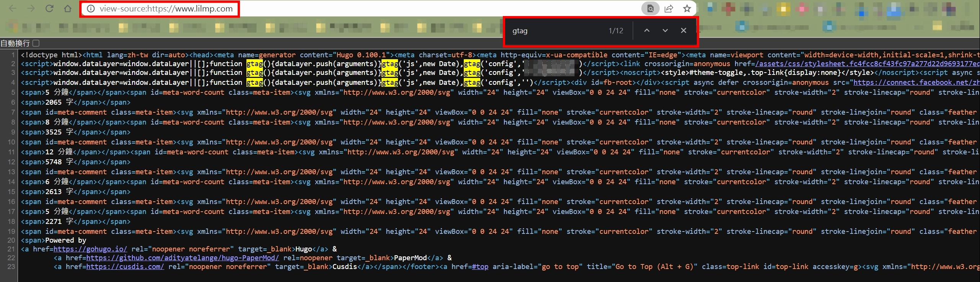Enable the 自動換行 line wrap checkbox
Screen dimensions: 980x282
coord(36,43)
